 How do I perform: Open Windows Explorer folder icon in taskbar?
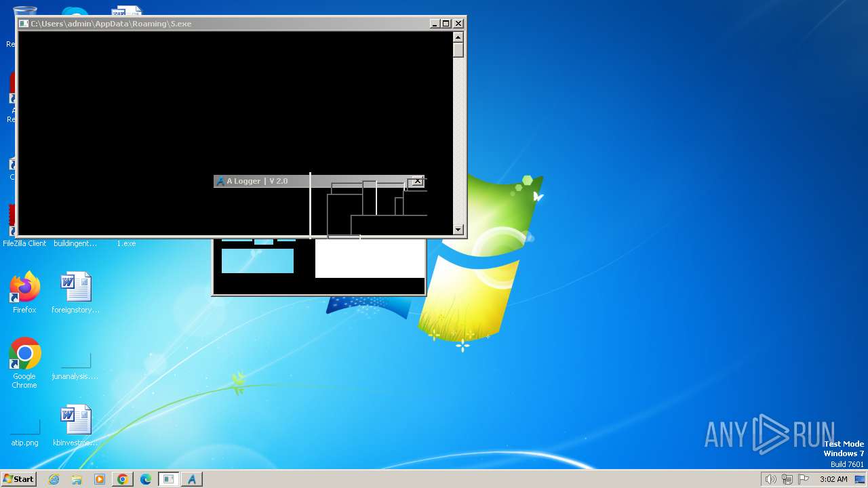(77, 479)
